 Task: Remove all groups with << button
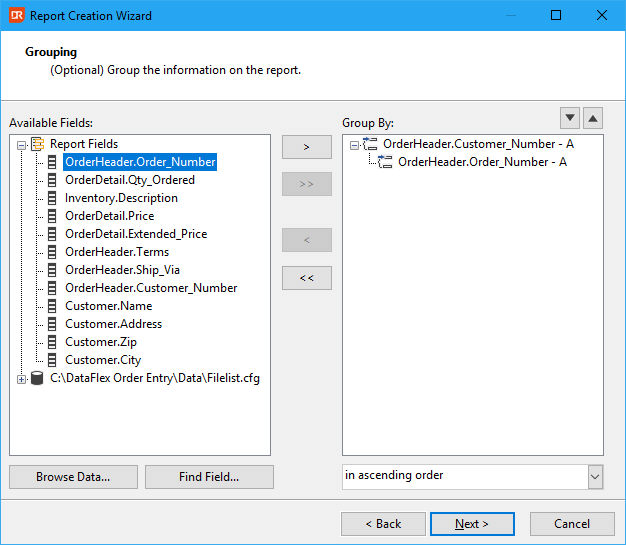click(307, 278)
